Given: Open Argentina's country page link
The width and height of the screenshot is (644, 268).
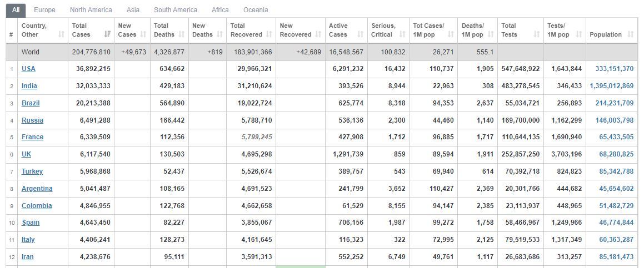Looking at the screenshot, I should [x=37, y=189].
